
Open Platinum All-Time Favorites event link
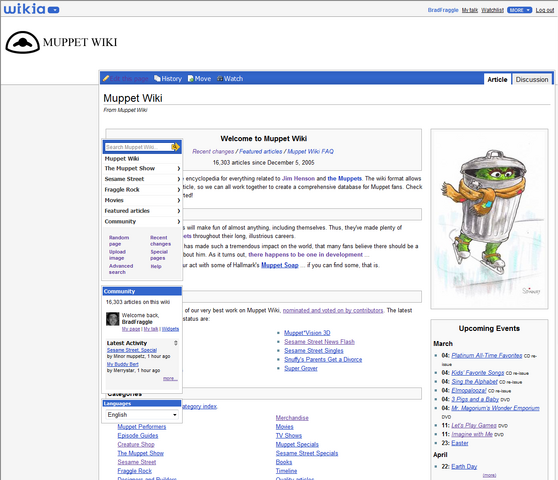coord(487,356)
